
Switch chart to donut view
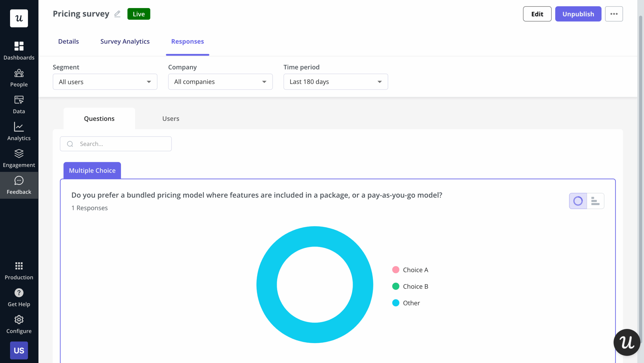point(578,201)
